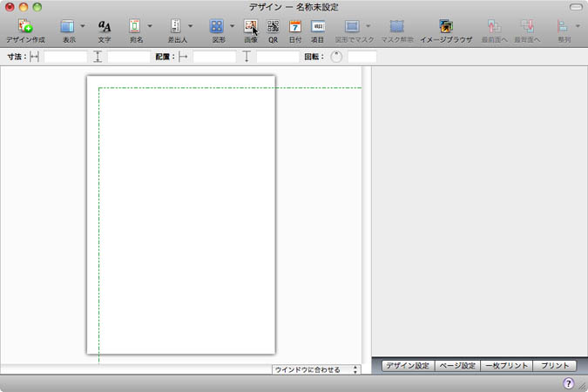
Task: Switch to the ページ設定 tab
Action: click(456, 366)
